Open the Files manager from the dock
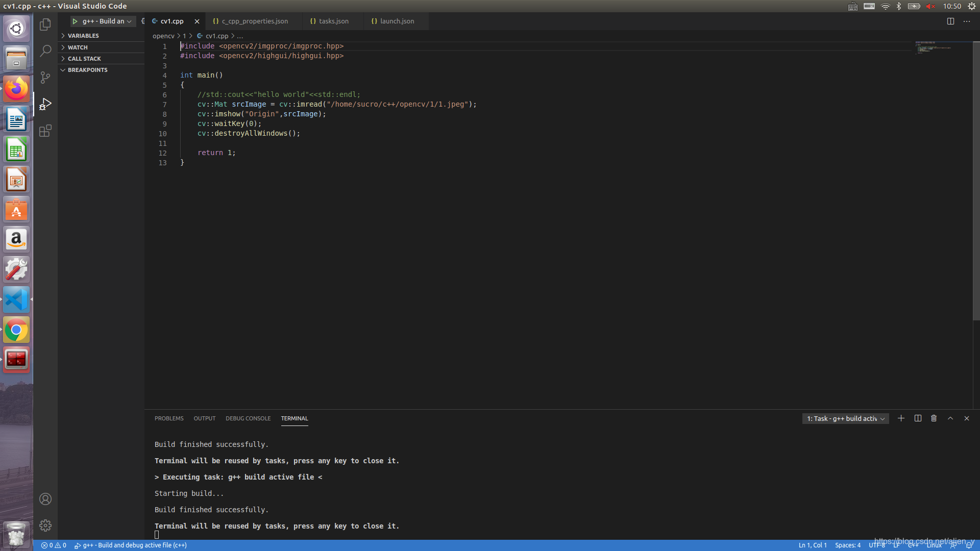This screenshot has width=980, height=551. point(16,59)
